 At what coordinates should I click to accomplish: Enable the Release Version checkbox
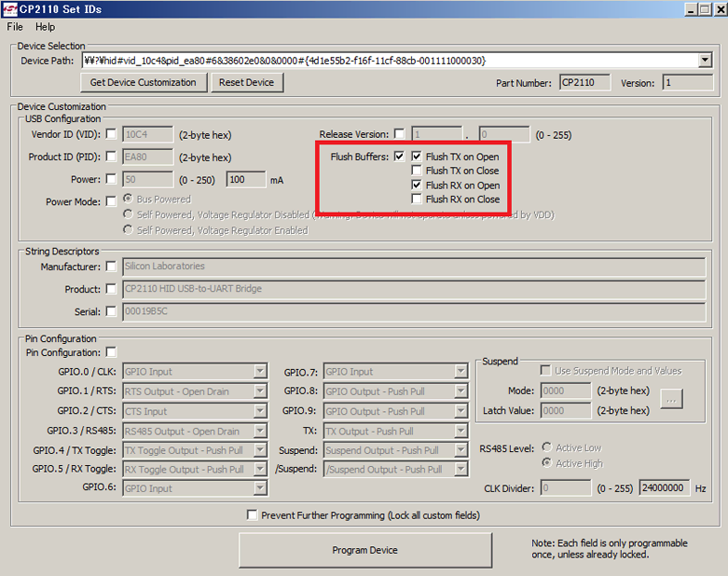399,133
